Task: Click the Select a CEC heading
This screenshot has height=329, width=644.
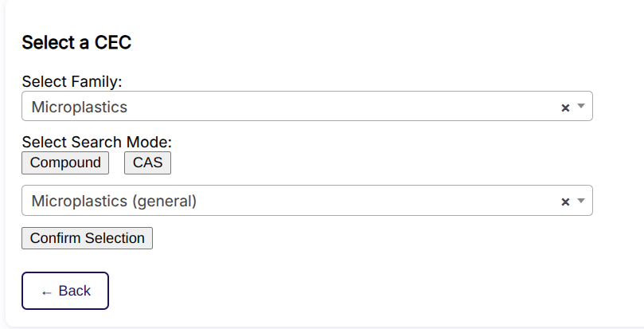Action: pyautogui.click(x=76, y=43)
